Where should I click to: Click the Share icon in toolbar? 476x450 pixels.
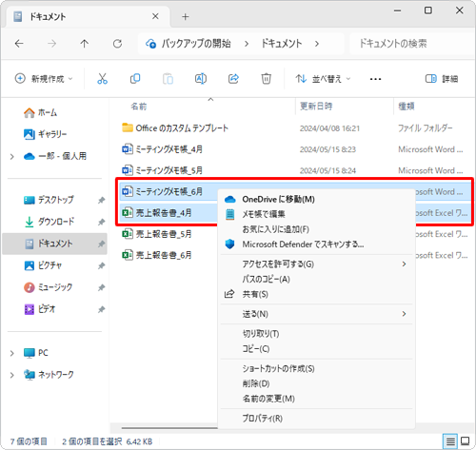pyautogui.click(x=233, y=79)
